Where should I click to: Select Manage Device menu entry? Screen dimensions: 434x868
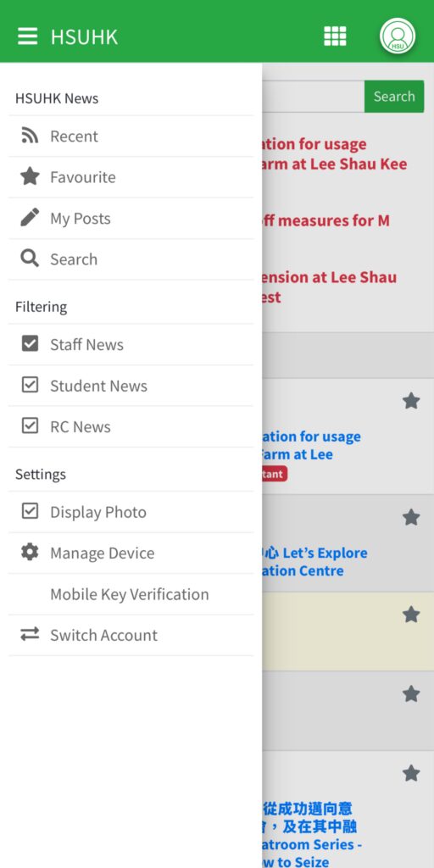[x=131, y=553]
